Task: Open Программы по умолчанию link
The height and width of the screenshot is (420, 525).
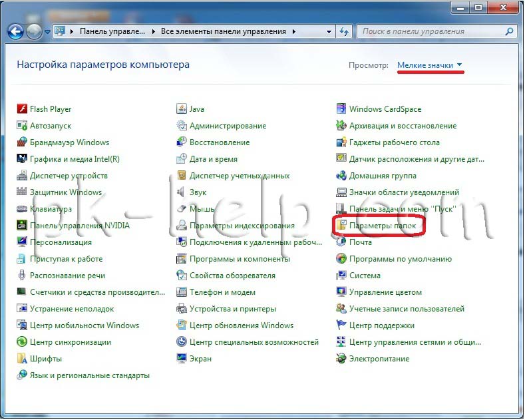Action: (x=401, y=259)
